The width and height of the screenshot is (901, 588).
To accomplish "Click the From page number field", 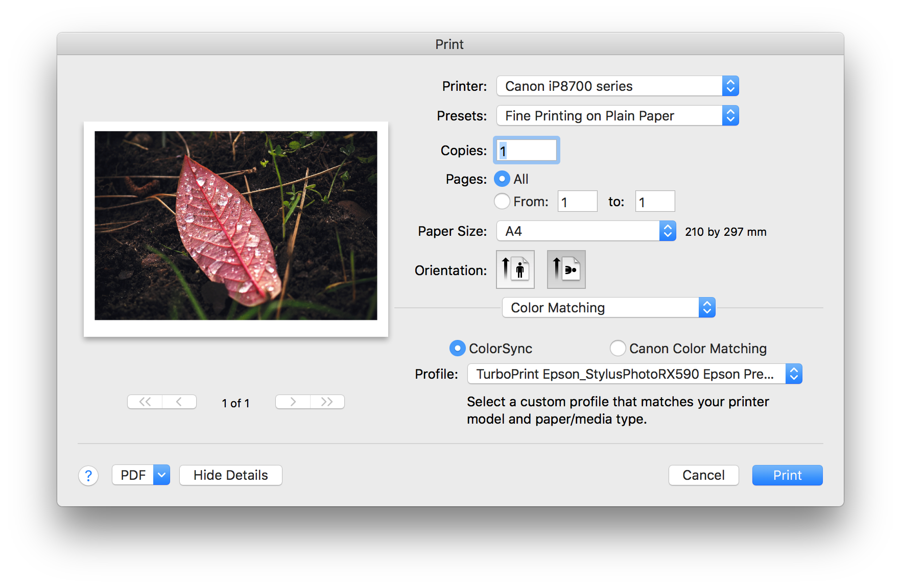I will (578, 201).
